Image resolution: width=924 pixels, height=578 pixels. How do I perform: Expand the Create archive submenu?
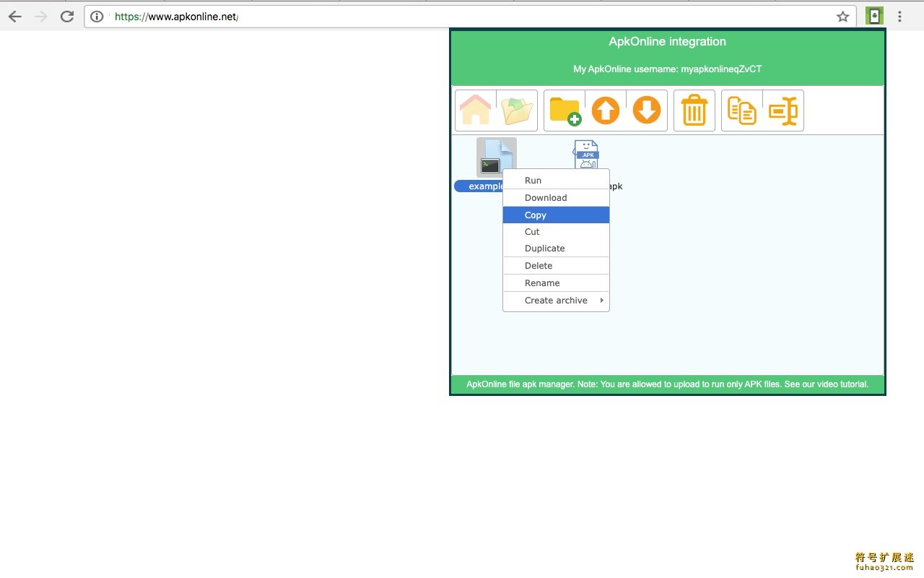pos(556,301)
